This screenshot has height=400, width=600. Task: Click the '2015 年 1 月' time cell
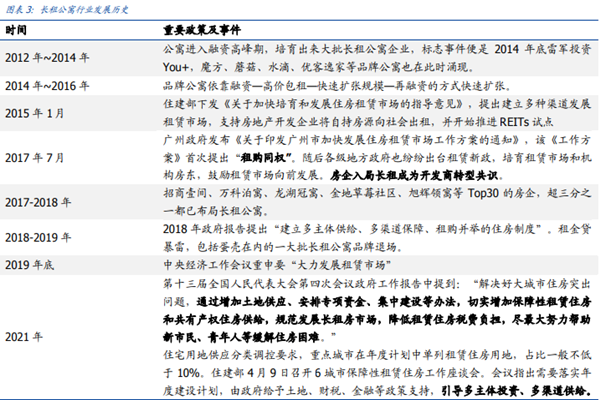(34, 113)
